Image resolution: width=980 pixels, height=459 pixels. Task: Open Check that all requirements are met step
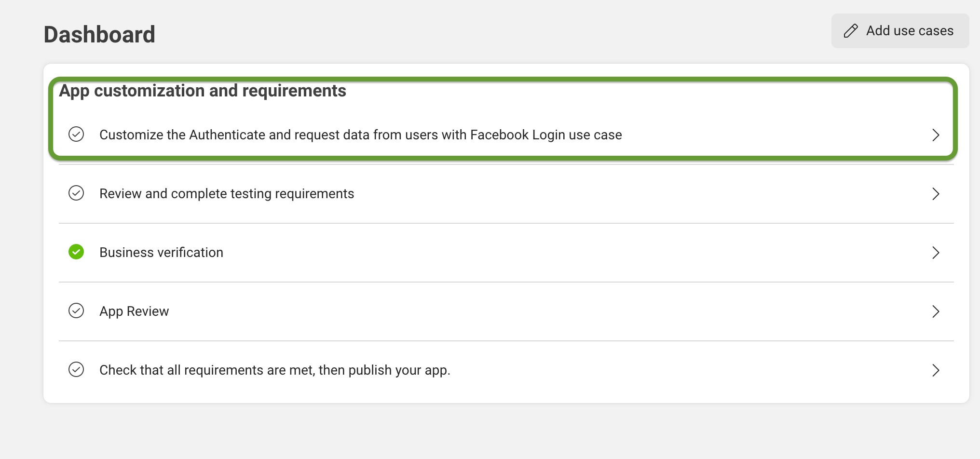pyautogui.click(x=506, y=370)
